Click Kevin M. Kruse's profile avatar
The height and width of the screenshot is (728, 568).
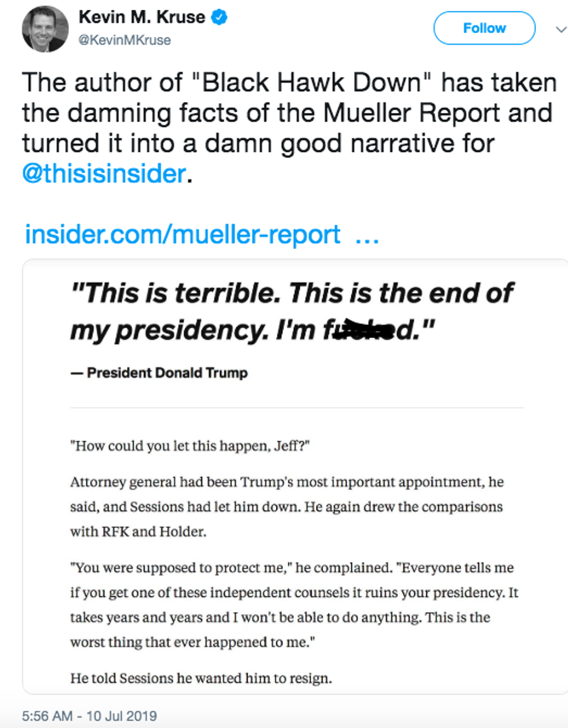(45, 29)
